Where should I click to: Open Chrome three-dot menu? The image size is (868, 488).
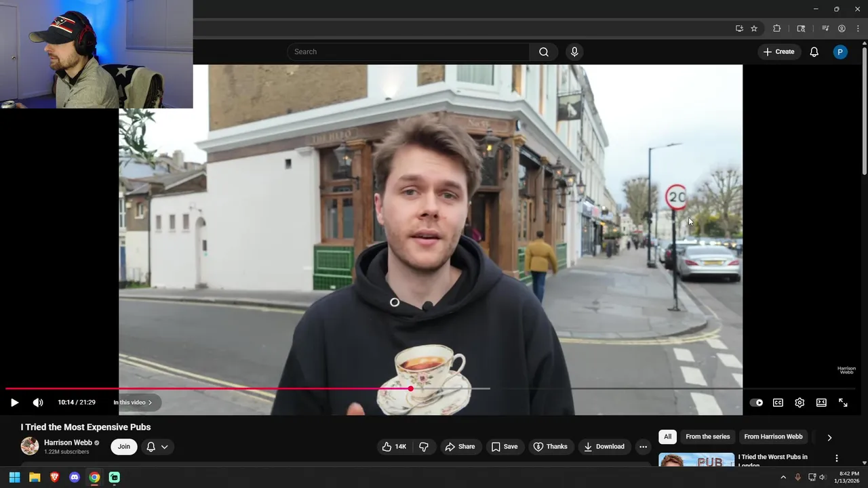858,28
